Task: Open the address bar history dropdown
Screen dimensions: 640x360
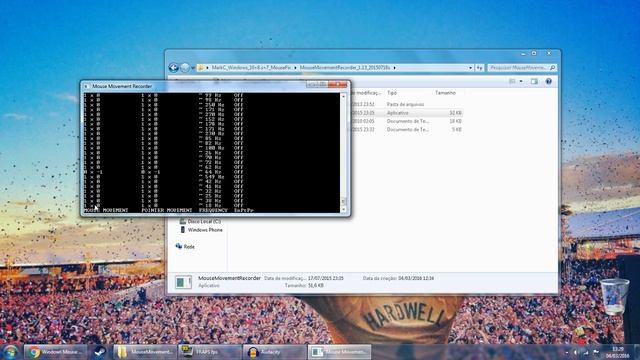Action: click(471, 68)
